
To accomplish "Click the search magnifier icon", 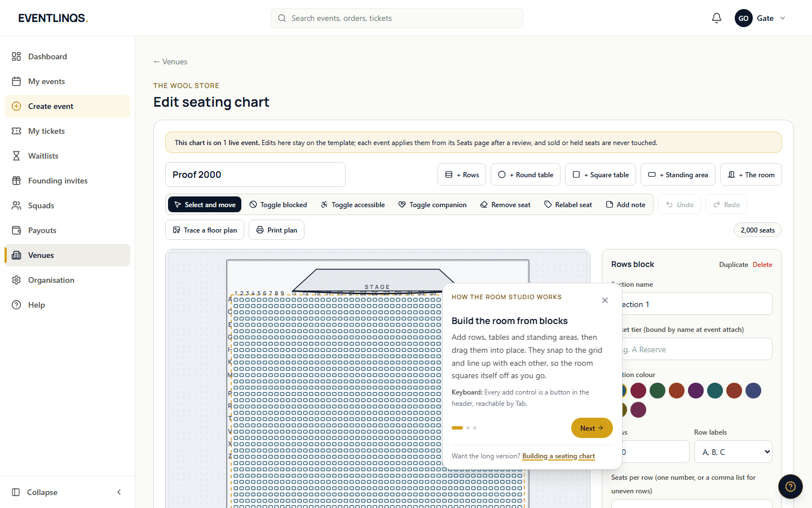I will click(x=282, y=18).
